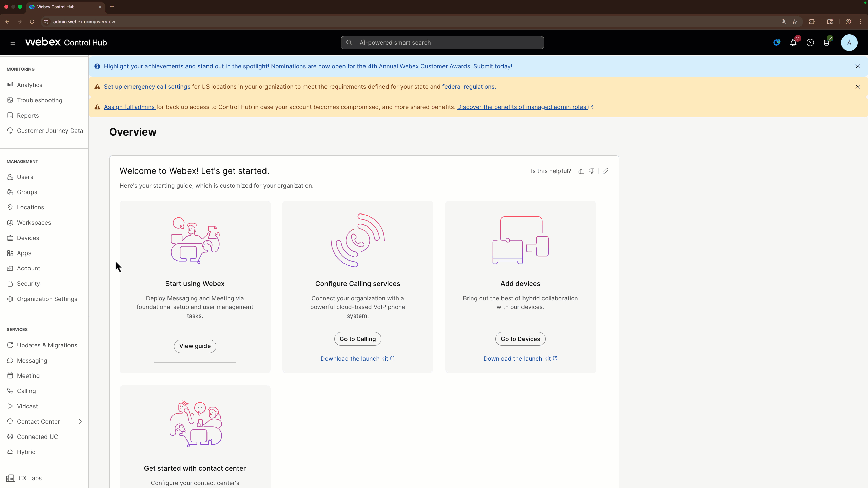Expand the Contact Center submenu
868x488 pixels.
coord(80,421)
